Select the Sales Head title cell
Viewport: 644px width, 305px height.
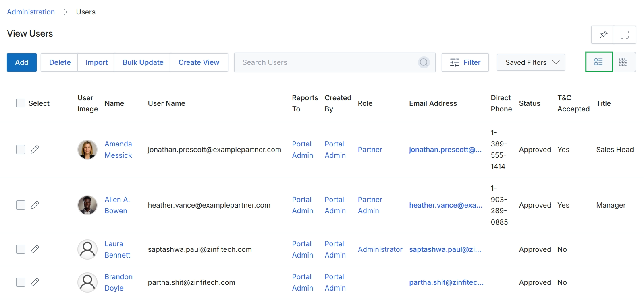[615, 150]
